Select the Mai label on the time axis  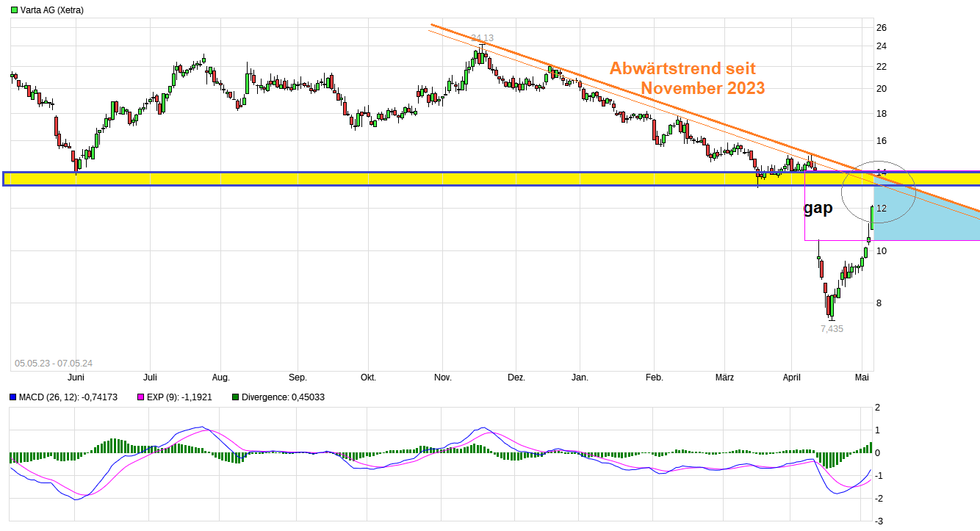[x=861, y=376]
